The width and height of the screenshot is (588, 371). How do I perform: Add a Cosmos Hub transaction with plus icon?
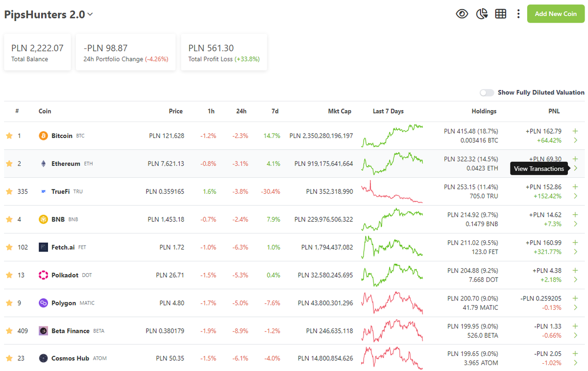[575, 354]
